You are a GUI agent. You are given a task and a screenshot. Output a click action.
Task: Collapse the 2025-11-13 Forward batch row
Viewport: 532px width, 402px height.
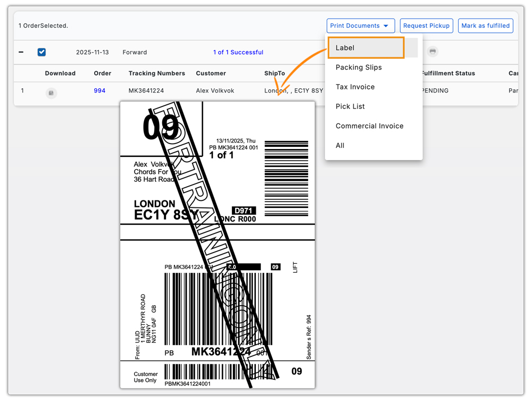(x=20, y=52)
